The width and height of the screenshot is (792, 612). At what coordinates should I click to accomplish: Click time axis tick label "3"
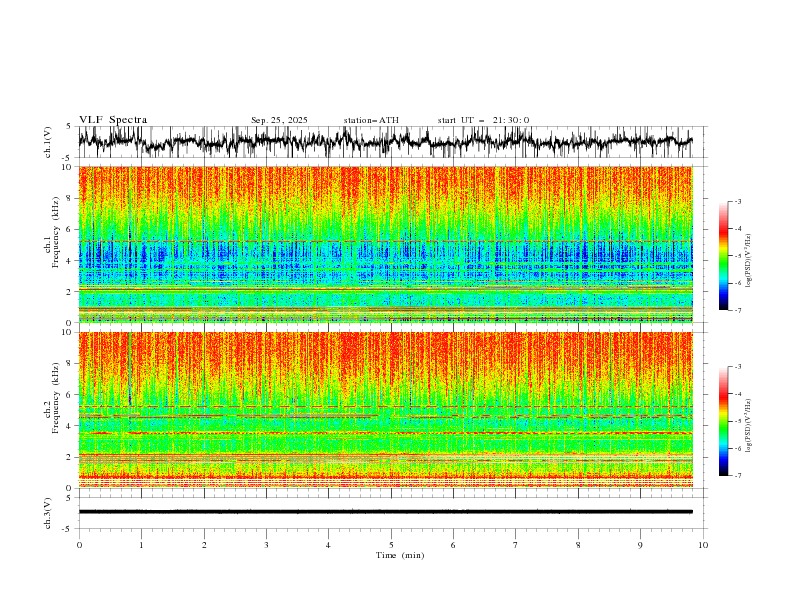click(x=267, y=545)
